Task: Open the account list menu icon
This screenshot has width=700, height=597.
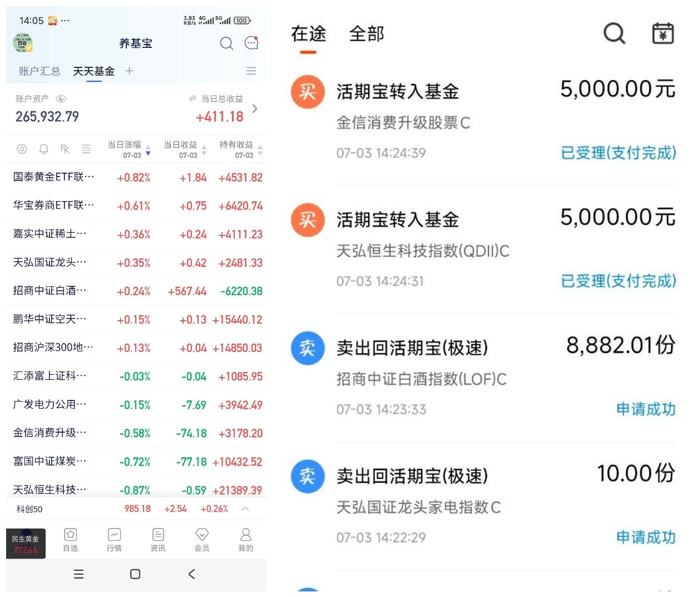Action: 251,71
